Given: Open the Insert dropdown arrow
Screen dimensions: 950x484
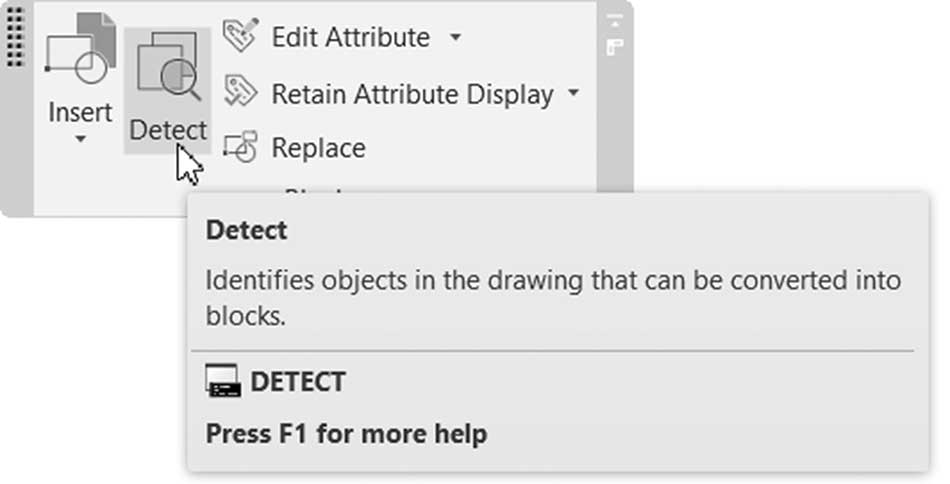Looking at the screenshot, I should 80,139.
